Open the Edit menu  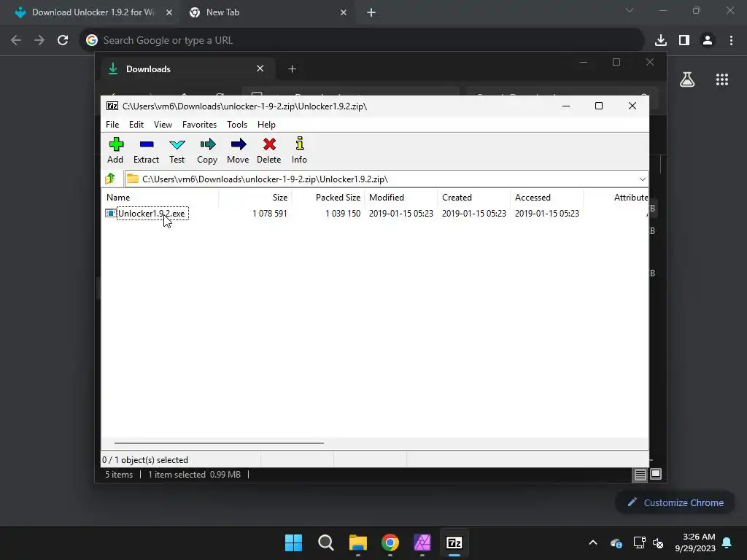[x=136, y=124]
